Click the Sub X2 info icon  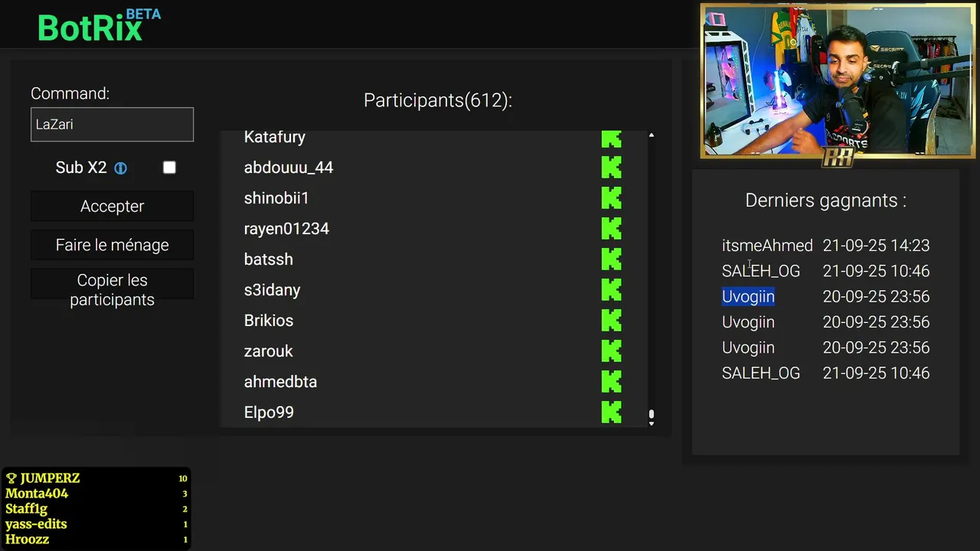[x=120, y=168]
